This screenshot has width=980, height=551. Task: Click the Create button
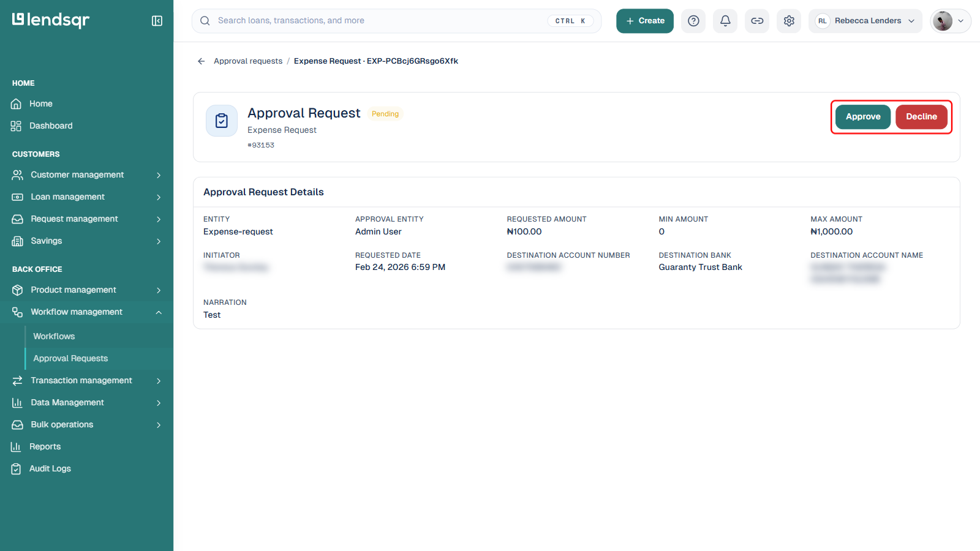pyautogui.click(x=645, y=21)
